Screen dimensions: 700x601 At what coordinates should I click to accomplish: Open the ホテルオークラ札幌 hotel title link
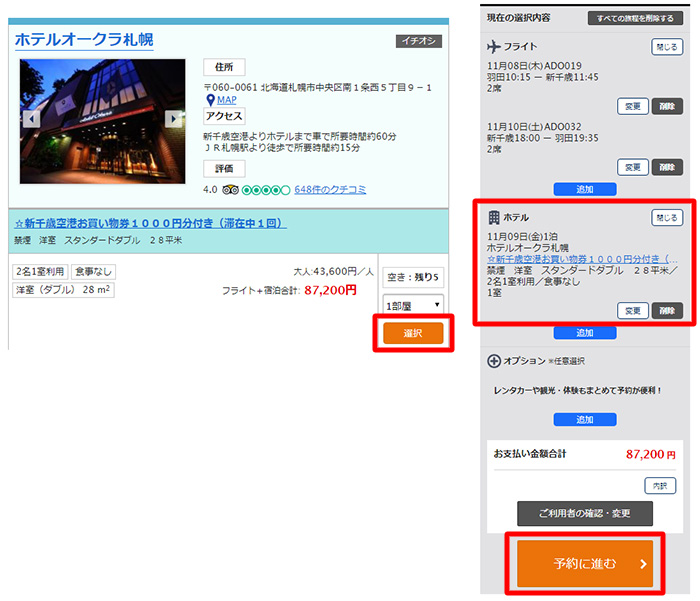(84, 40)
